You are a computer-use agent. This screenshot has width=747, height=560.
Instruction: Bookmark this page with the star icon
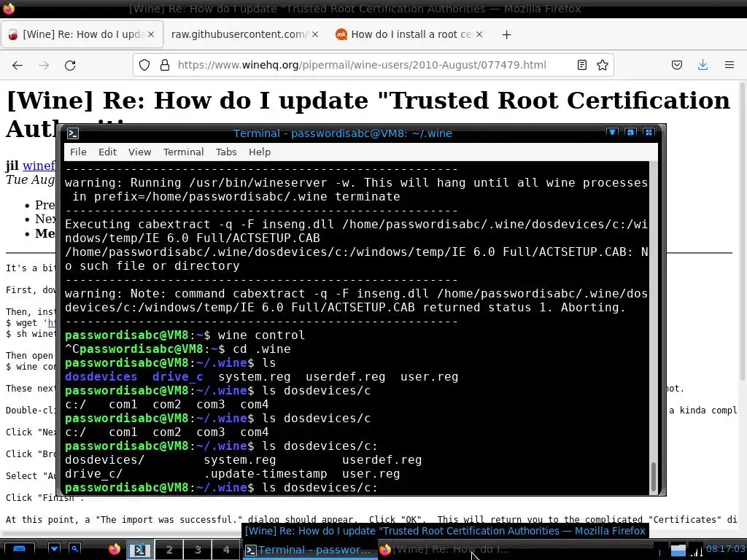pos(602,65)
